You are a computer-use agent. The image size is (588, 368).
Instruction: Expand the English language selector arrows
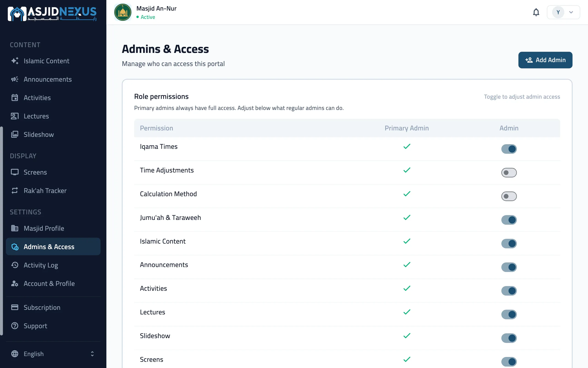coord(92,354)
